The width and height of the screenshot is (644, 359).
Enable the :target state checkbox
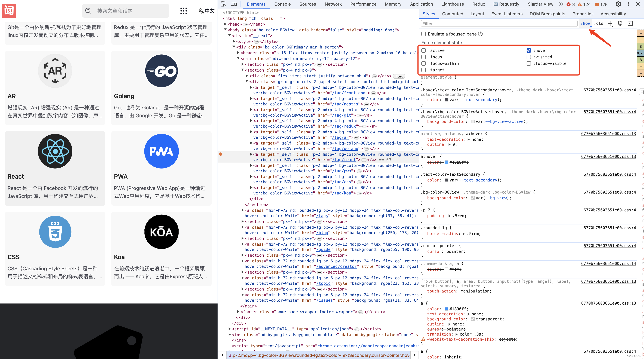[424, 70]
